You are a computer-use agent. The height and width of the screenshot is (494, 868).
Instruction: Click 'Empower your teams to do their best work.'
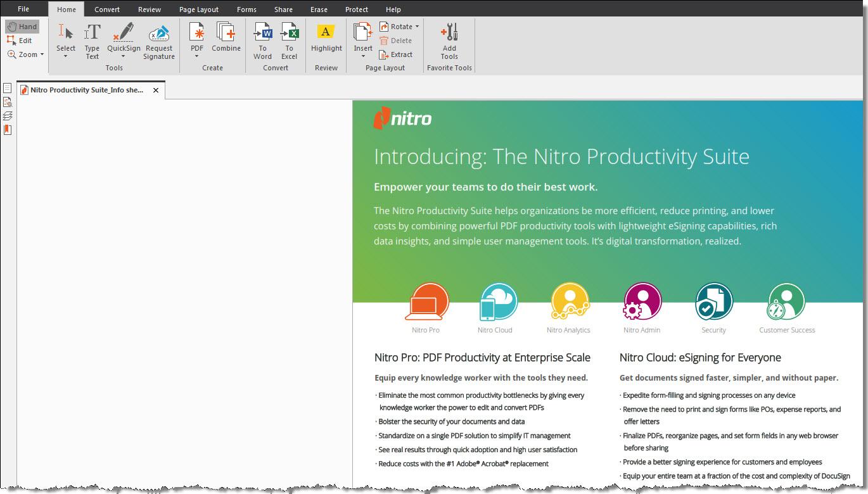(485, 187)
